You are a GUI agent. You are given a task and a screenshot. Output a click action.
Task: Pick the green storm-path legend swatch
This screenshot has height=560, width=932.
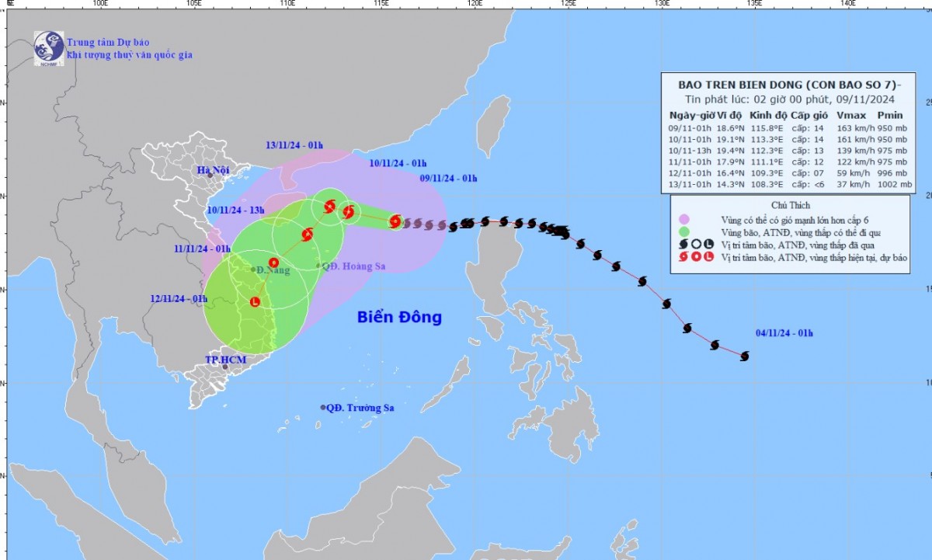tap(683, 231)
